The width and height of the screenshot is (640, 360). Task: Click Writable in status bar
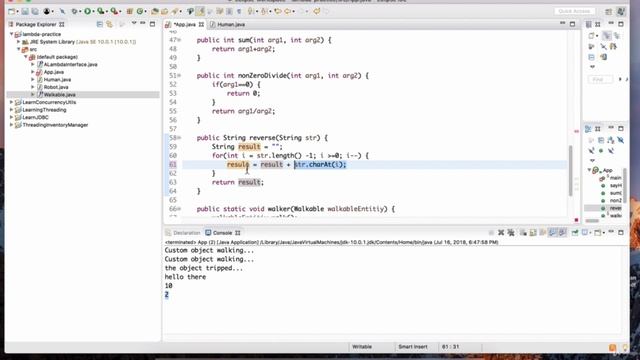[x=362, y=347]
